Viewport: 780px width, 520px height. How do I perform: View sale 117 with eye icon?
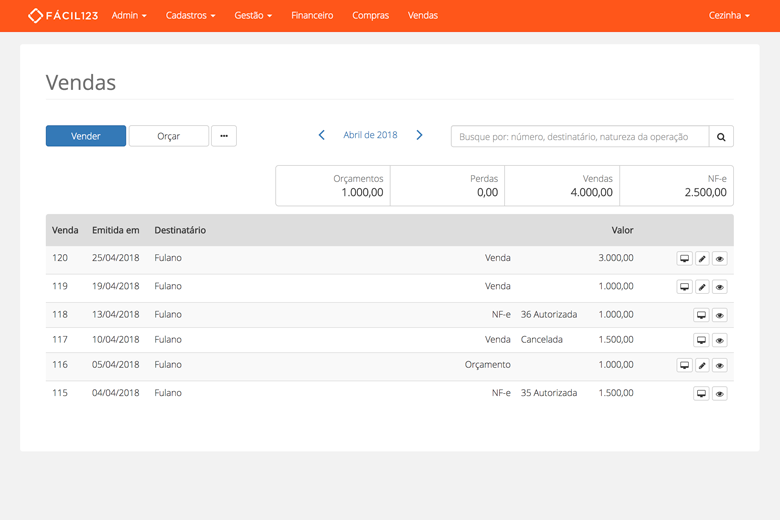point(719,340)
